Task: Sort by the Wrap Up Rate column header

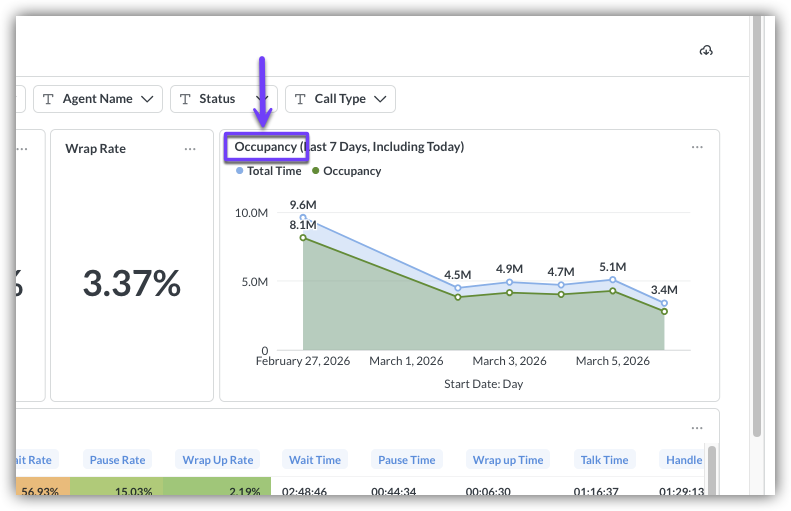Action: 217,460
